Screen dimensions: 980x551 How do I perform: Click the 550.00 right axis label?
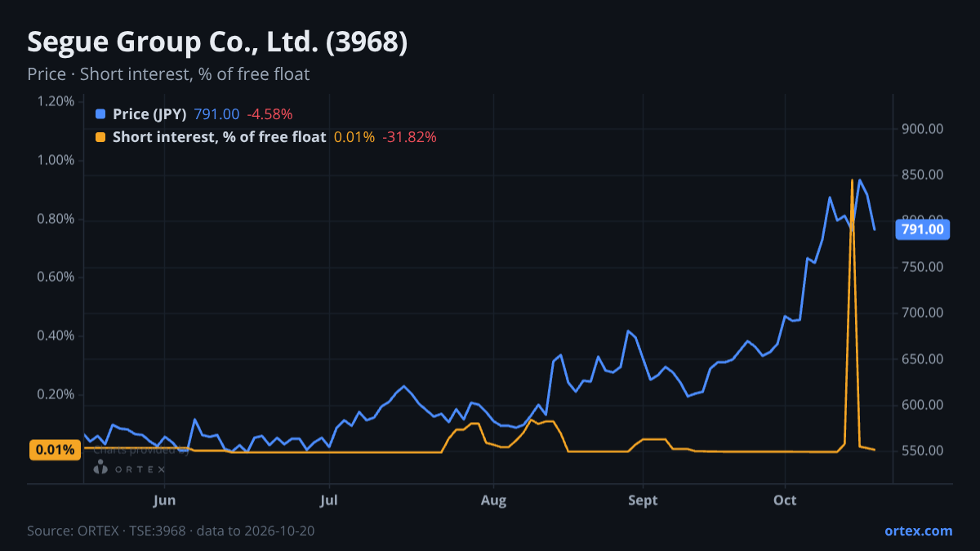click(x=923, y=451)
